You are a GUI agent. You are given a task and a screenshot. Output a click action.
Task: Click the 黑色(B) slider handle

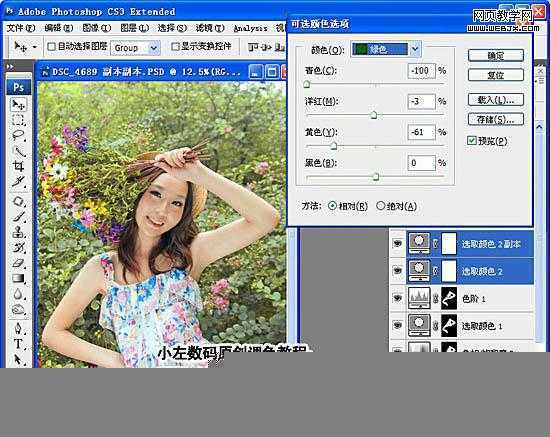tap(376, 176)
